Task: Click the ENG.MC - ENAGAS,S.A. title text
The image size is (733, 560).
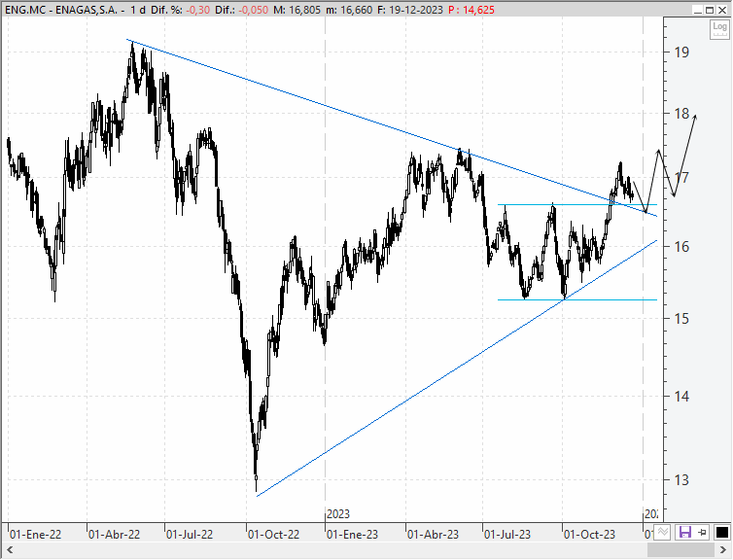Action: click(61, 10)
